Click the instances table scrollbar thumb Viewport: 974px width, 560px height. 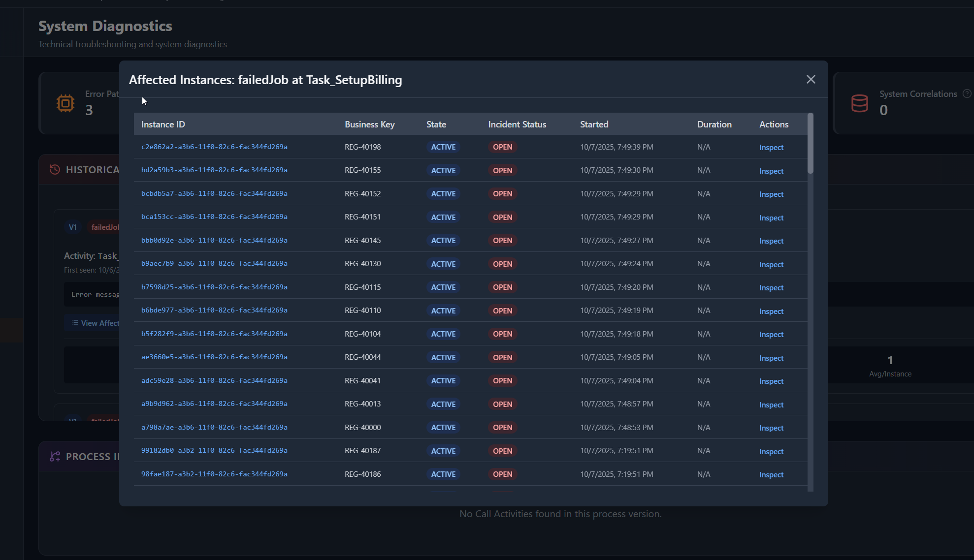click(x=810, y=144)
